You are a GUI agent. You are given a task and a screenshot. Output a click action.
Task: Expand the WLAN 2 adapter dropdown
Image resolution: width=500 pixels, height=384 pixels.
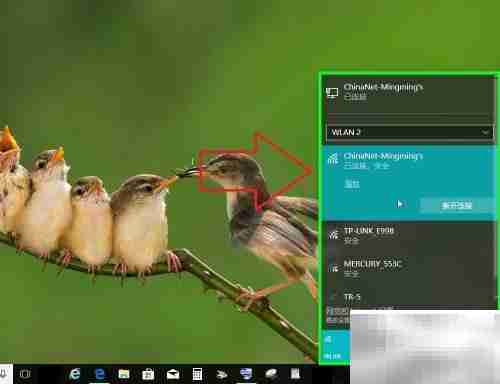(410, 133)
